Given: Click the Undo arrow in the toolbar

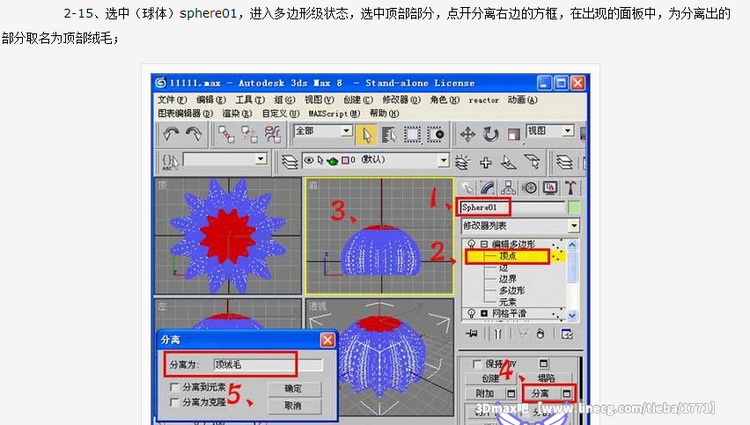Looking at the screenshot, I should point(170,133).
